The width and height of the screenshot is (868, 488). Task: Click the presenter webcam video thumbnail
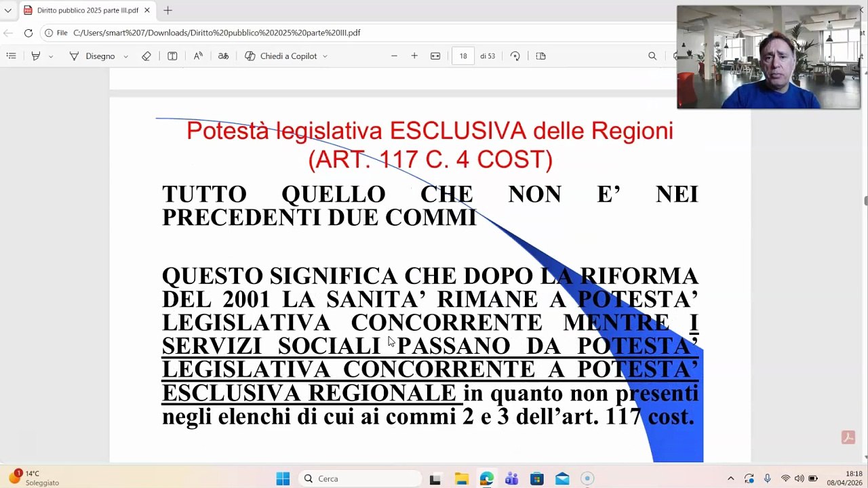[768, 57]
